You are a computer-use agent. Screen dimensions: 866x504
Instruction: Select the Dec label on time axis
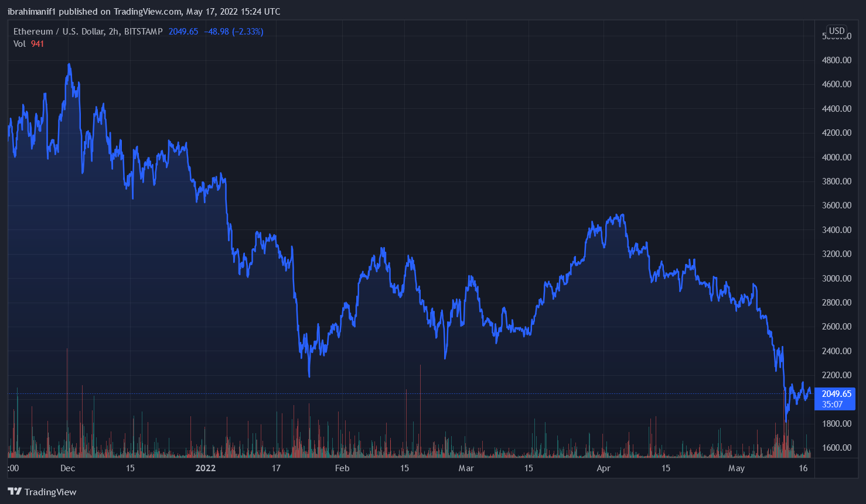point(67,468)
